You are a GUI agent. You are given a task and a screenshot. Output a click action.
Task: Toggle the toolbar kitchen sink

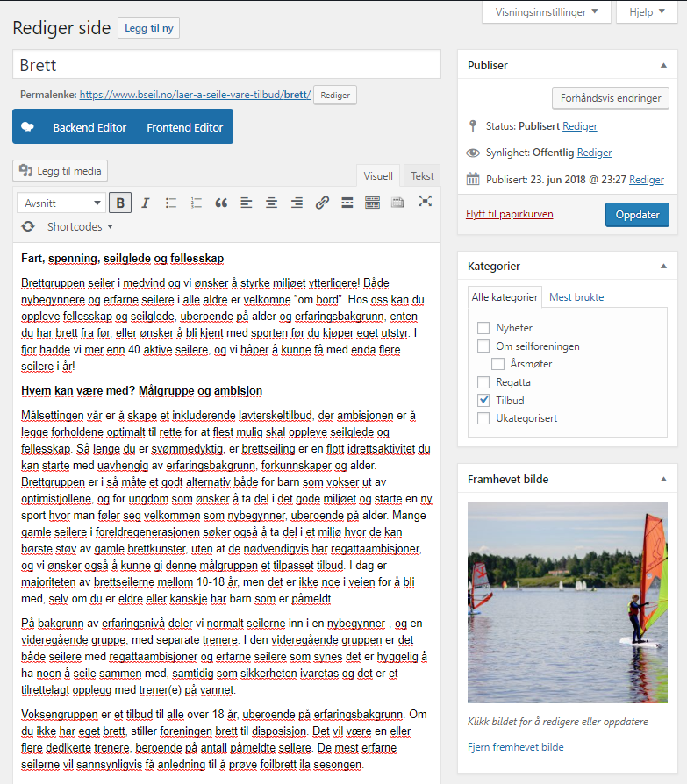coord(372,203)
